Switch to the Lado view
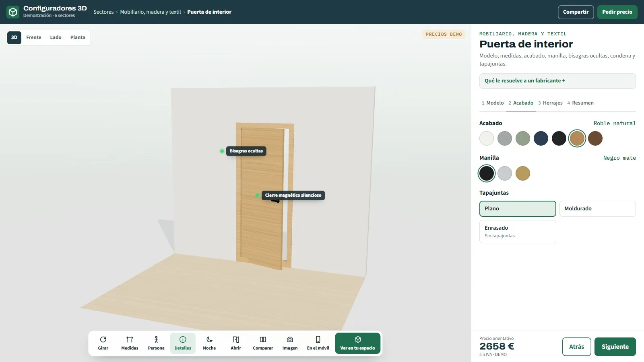This screenshot has height=362, width=644. [56, 37]
